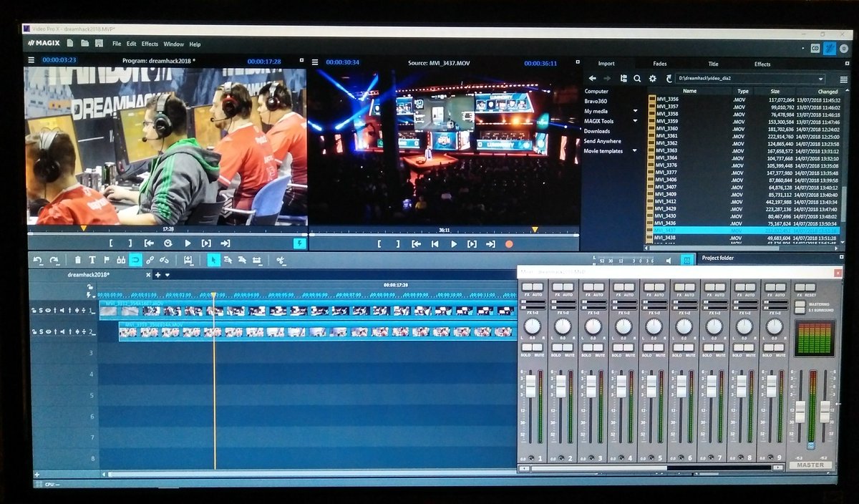
Task: Delete the selected object via trash icon
Action: pyautogui.click(x=78, y=261)
